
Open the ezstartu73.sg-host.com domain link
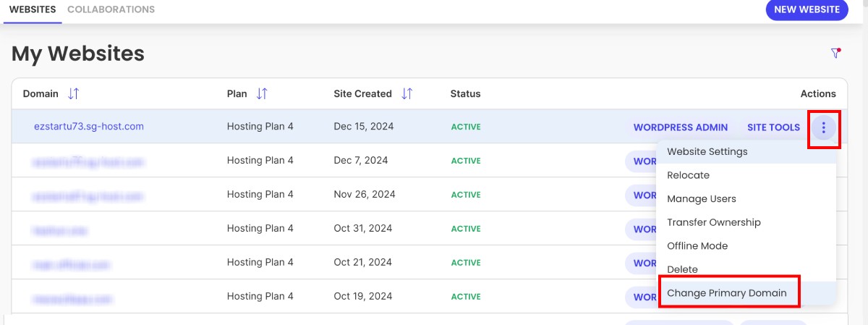tap(89, 127)
